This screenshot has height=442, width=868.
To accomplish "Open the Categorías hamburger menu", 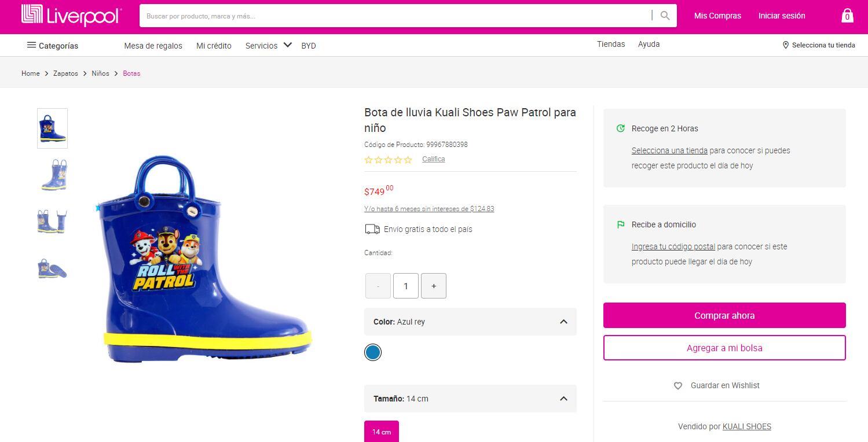I will [32, 45].
